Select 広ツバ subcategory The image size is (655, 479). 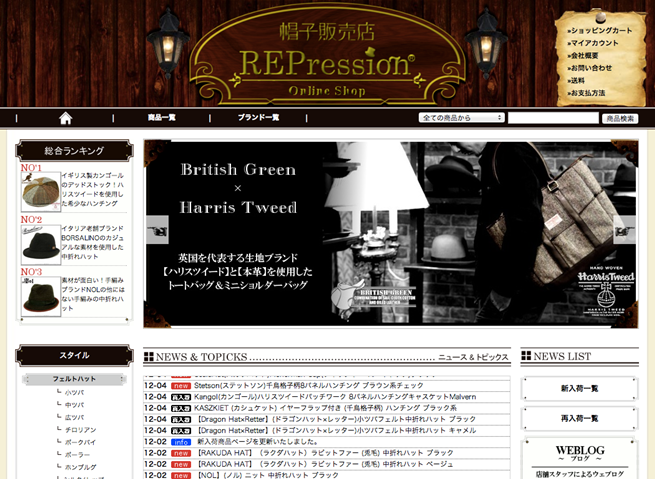point(74,418)
